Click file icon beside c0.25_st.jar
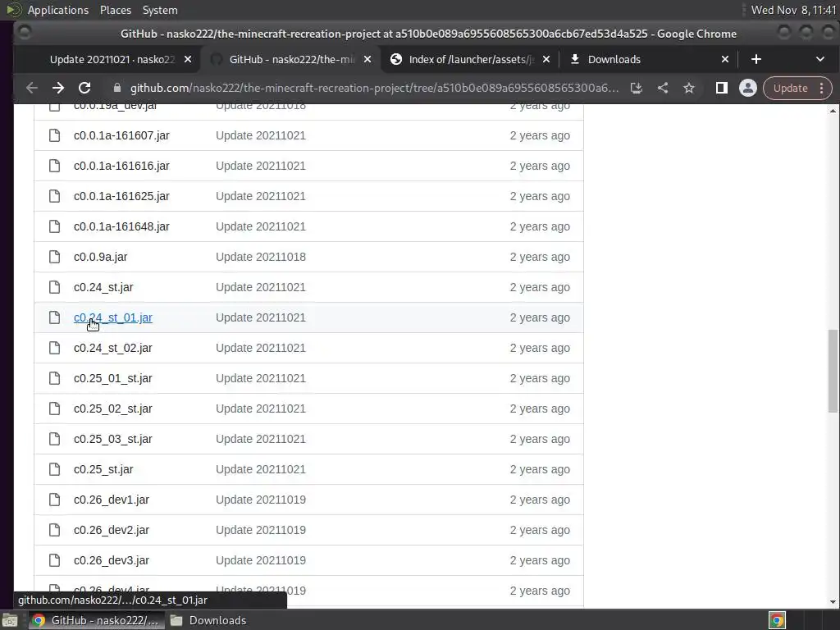This screenshot has width=840, height=630. coord(55,469)
